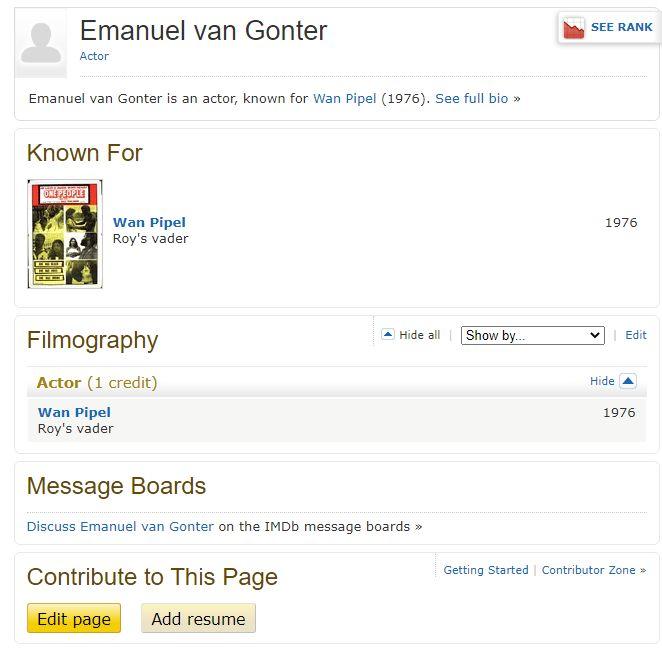Image resolution: width=662 pixels, height=666 pixels.
Task: Open Discuss Emanuel van Gonter link
Action: pos(120,526)
